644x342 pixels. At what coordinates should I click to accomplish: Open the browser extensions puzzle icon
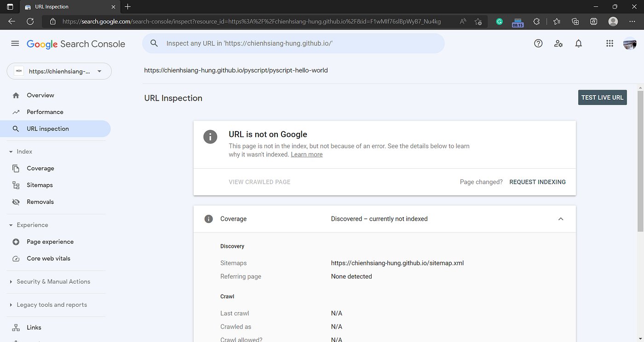pyautogui.click(x=536, y=21)
